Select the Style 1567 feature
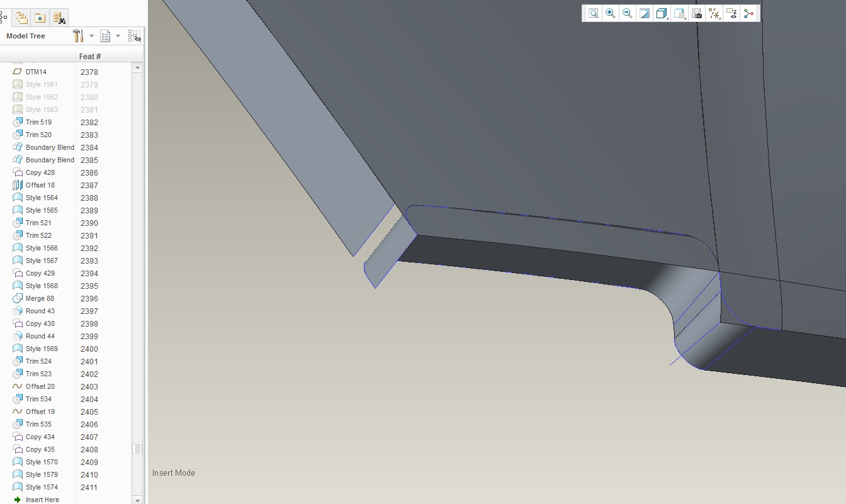846x504 pixels. (x=42, y=260)
